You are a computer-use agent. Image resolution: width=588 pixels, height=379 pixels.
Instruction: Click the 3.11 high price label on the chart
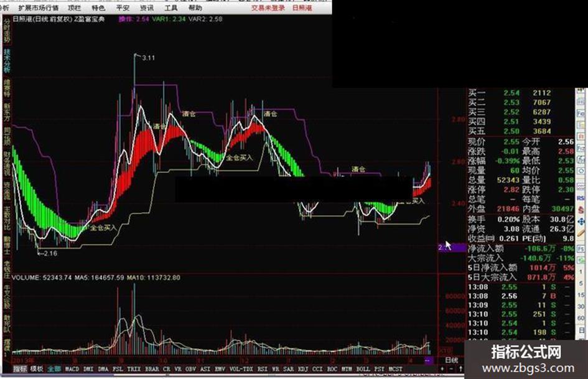tap(149, 58)
